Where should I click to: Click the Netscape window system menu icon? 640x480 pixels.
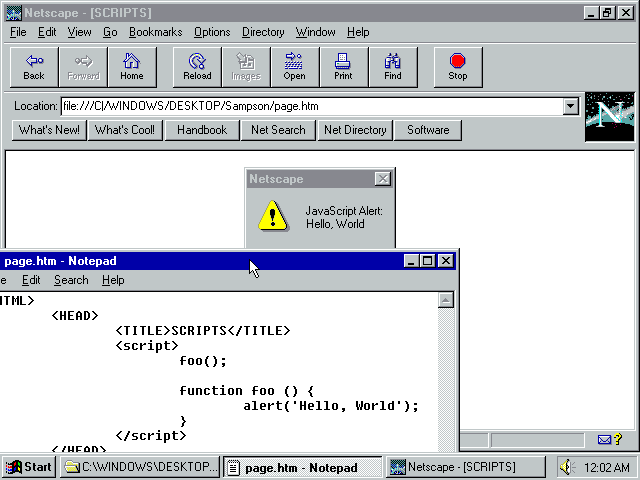[13, 13]
